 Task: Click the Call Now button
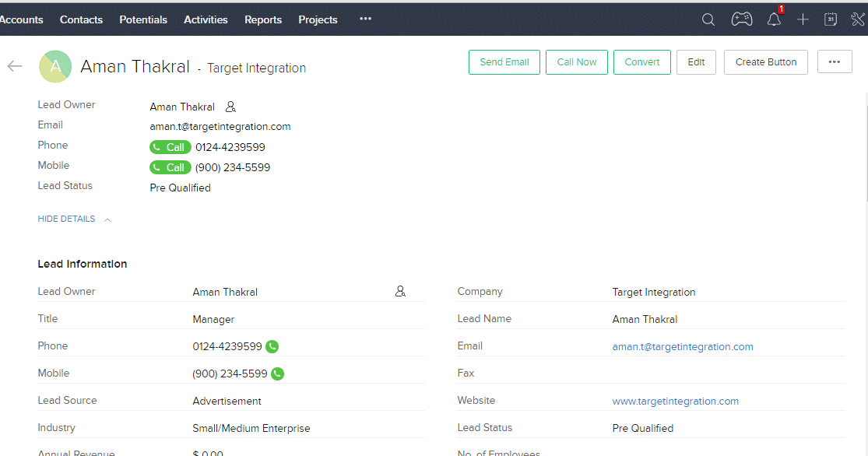(577, 62)
